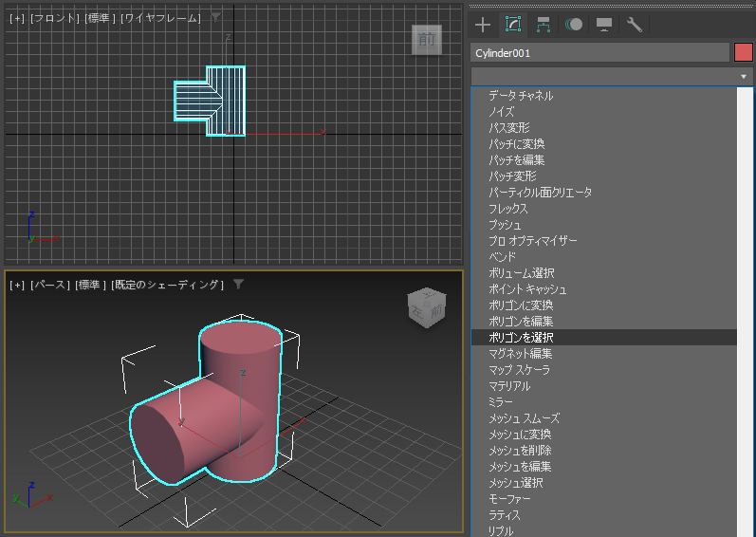The image size is (756, 537).
Task: Click the perspective viewport filter funnel icon
Action: (238, 285)
